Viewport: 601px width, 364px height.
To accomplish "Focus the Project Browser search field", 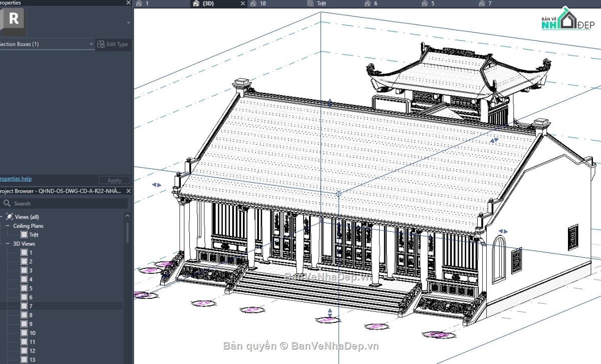I will pyautogui.click(x=65, y=203).
